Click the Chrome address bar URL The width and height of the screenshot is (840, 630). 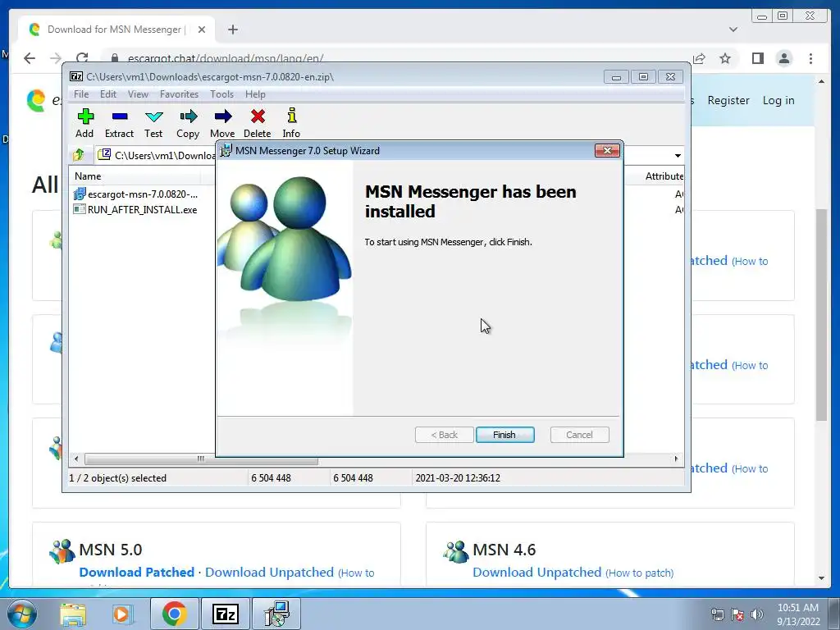point(226,58)
